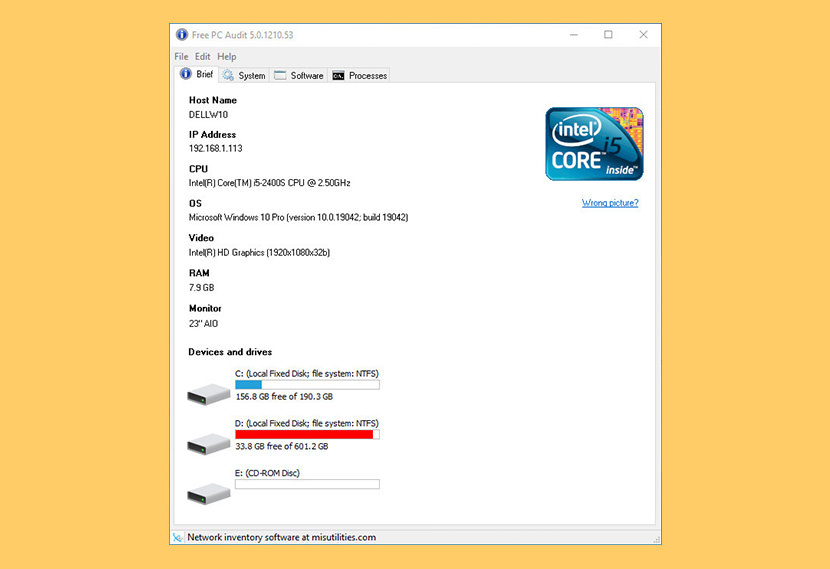Viewport: 830px width, 569px height.
Task: Click the 'E: (CD-ROM Disc)' label
Action: (x=267, y=473)
